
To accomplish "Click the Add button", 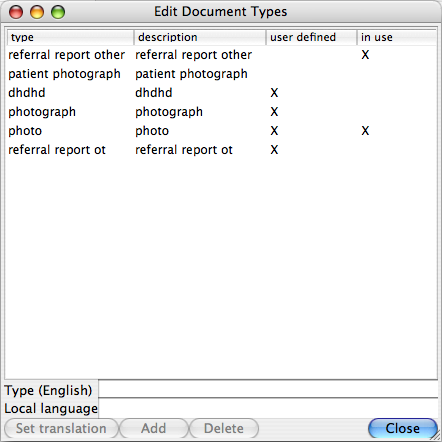I will tap(153, 428).
